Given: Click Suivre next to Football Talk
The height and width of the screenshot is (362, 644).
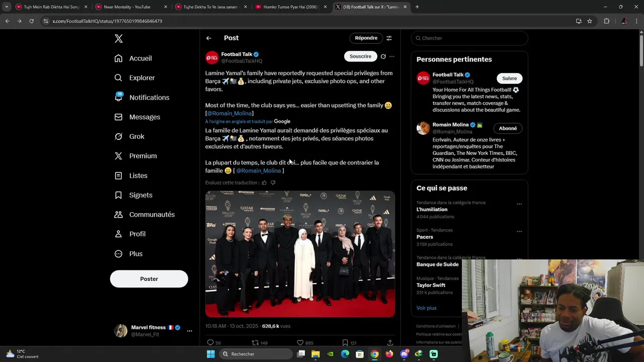Looking at the screenshot, I should (x=509, y=78).
